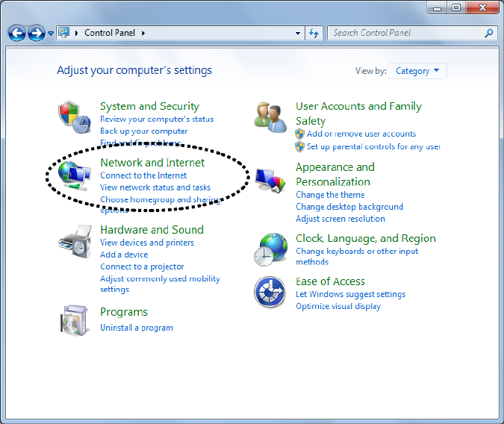Click the Hardware and Sound printer icon
The image size is (504, 424).
tap(75, 242)
